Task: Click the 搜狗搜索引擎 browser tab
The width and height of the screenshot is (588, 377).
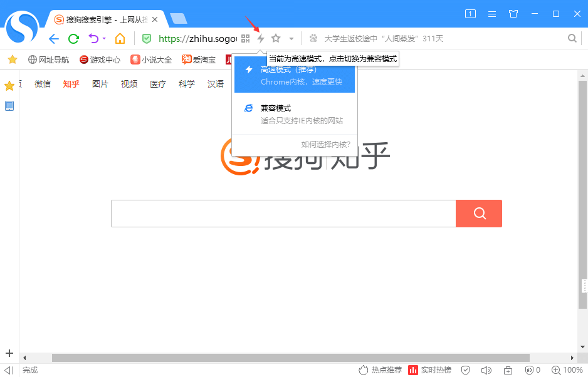Action: pos(100,19)
